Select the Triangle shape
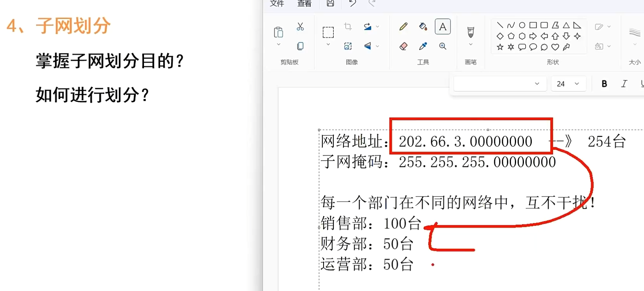The width and height of the screenshot is (644, 291). (566, 25)
